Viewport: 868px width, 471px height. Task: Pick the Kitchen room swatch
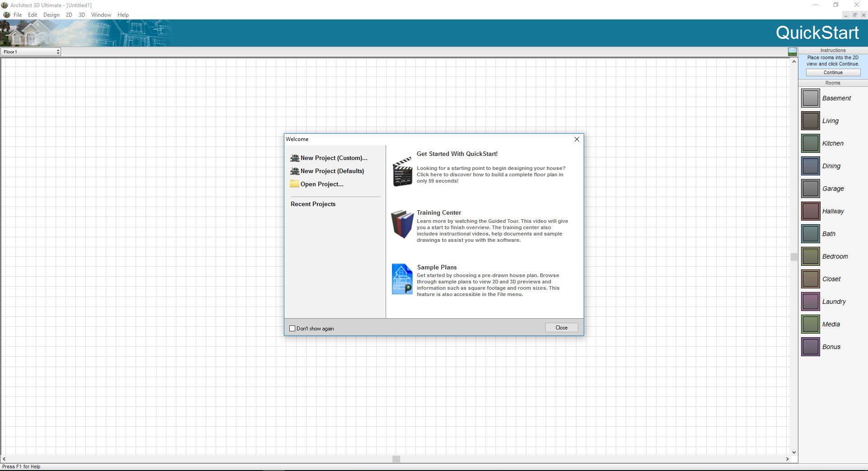(x=810, y=143)
